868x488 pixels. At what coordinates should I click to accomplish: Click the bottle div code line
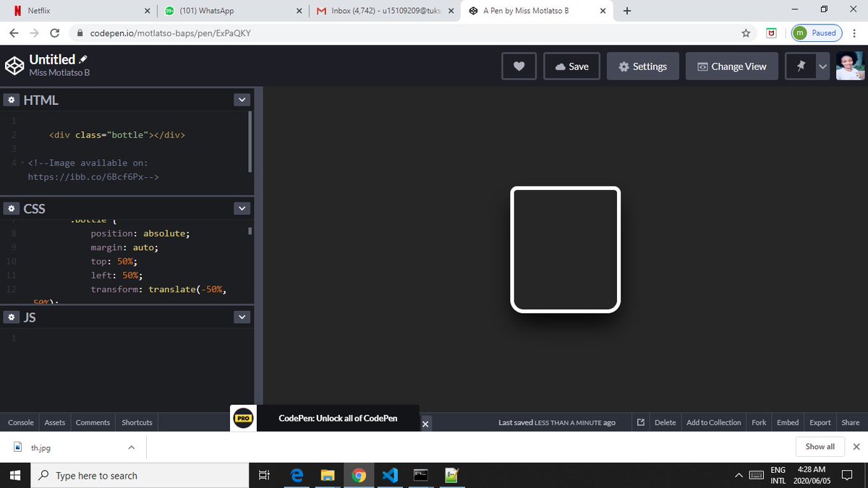click(117, 134)
